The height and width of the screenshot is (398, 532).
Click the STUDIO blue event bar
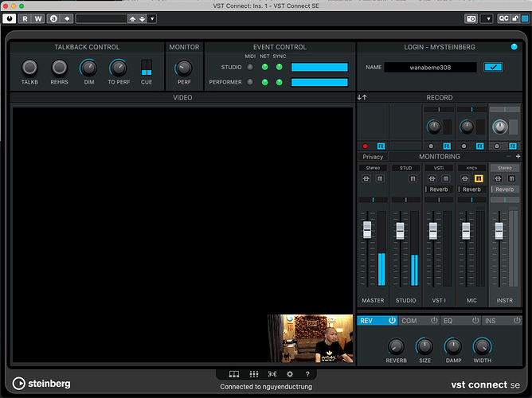tap(319, 67)
